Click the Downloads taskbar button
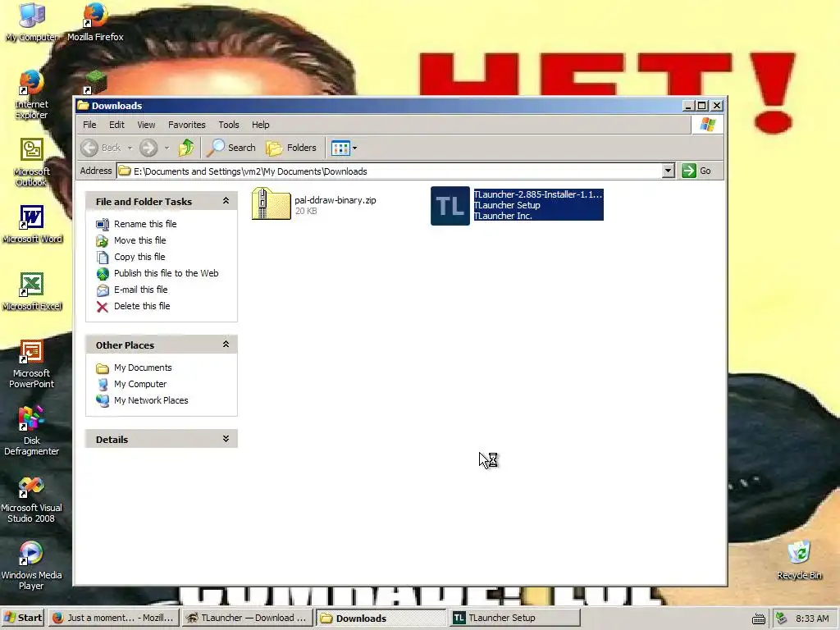This screenshot has width=840, height=630. click(x=381, y=618)
